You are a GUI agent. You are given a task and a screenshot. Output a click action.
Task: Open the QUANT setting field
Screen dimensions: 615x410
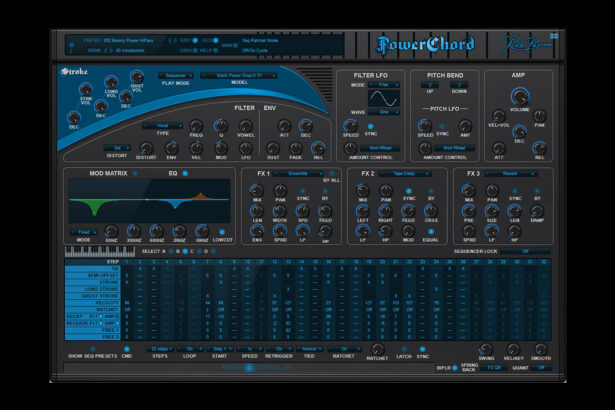(x=541, y=368)
